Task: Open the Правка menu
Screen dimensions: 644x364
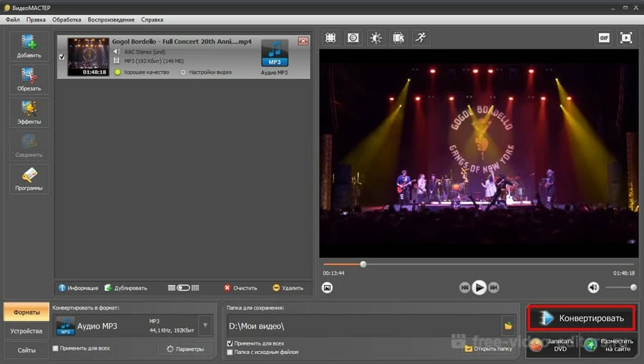Action: click(36, 19)
